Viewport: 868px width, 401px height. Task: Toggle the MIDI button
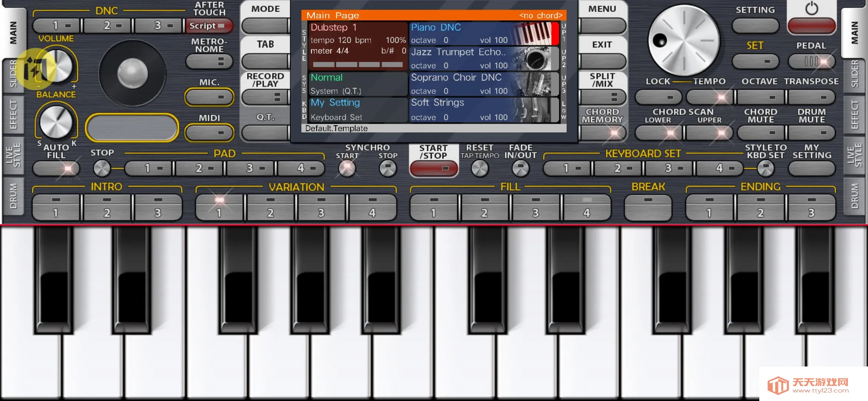pyautogui.click(x=210, y=133)
